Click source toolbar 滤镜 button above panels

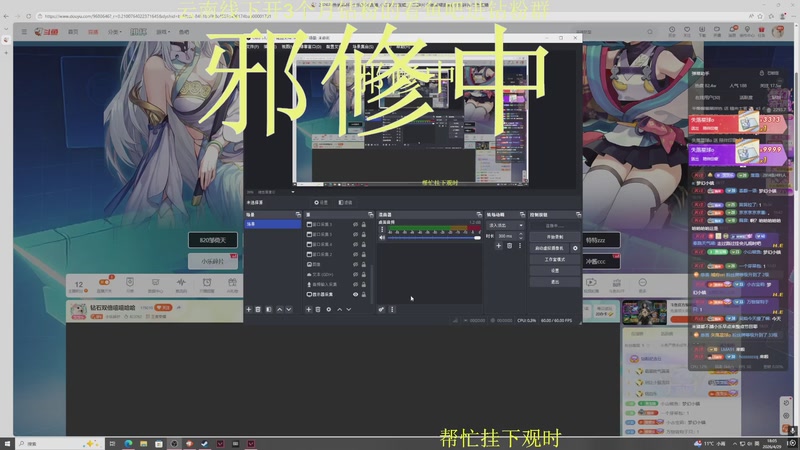tap(345, 203)
